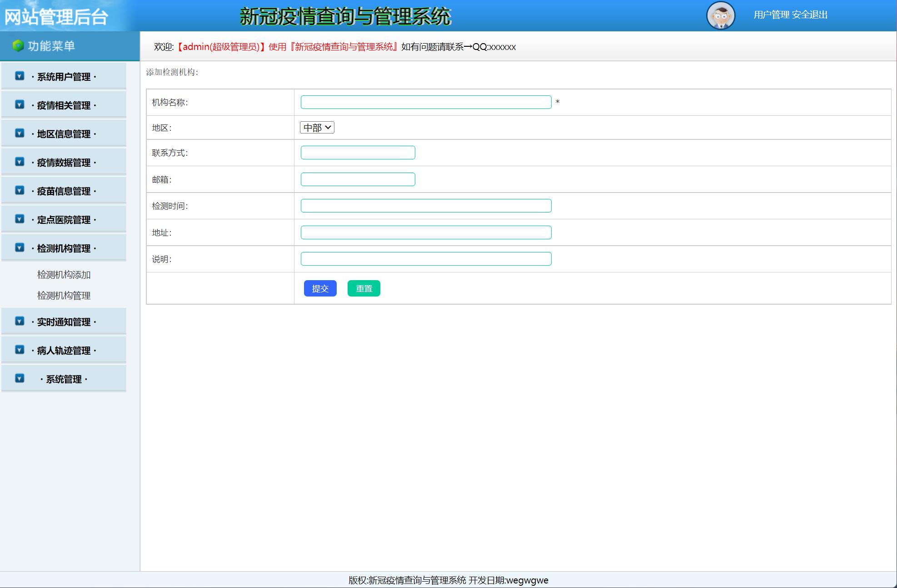Click the arrow icon beside 疫苗信息管理
The image size is (897, 588).
click(x=20, y=190)
